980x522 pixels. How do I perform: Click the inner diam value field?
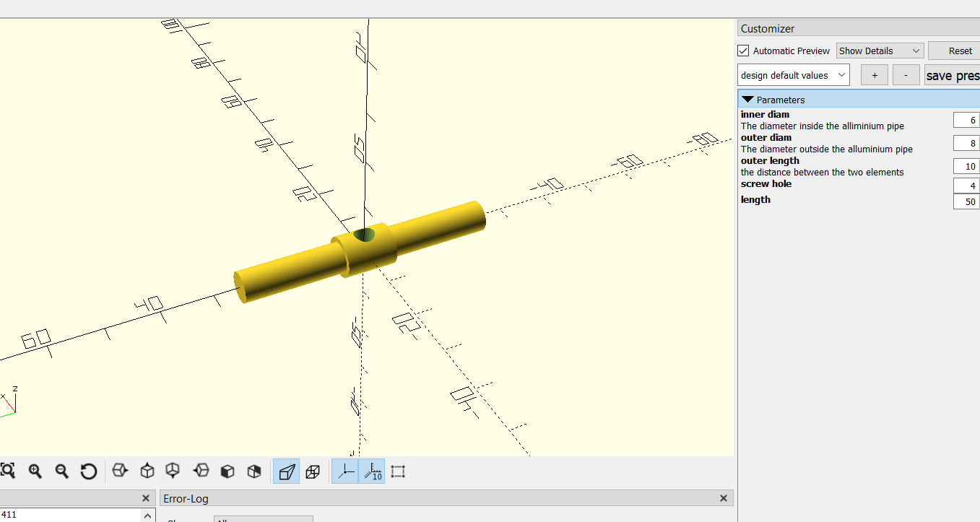(966, 120)
